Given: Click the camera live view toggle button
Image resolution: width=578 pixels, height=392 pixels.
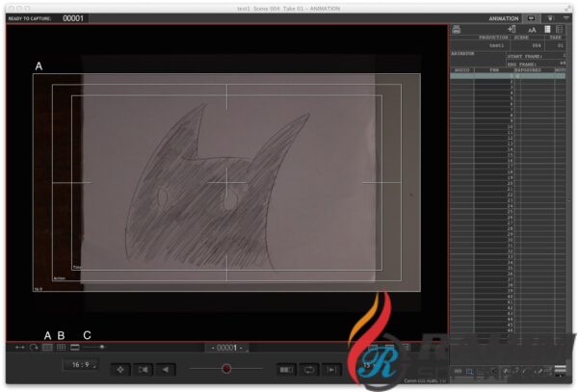Looking at the screenshot, I should 143,370.
